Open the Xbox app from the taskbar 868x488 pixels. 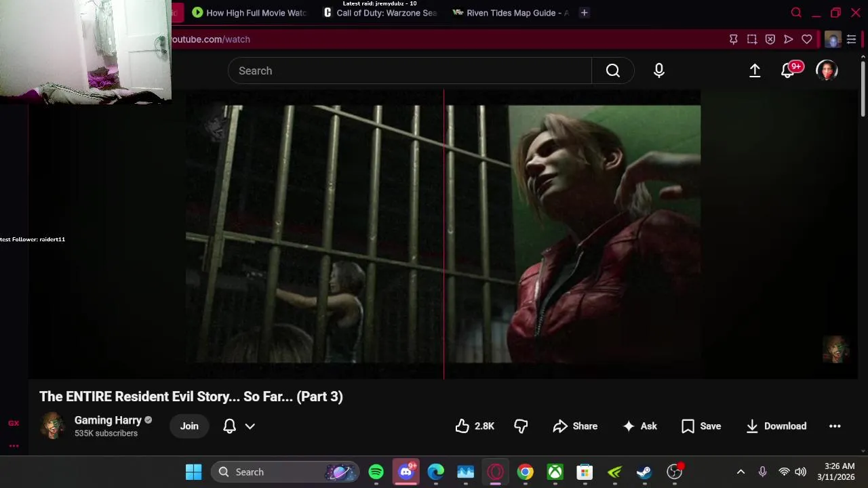555,472
